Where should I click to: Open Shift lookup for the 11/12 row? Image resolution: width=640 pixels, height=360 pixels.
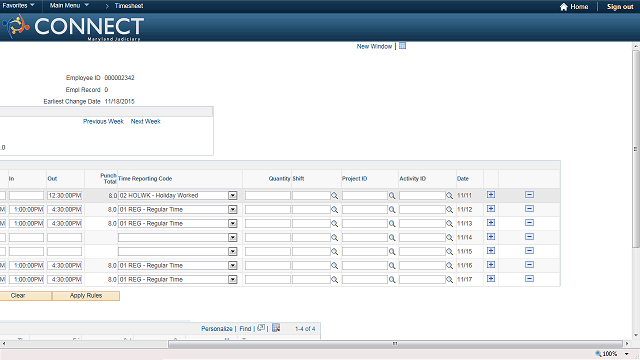click(334, 210)
